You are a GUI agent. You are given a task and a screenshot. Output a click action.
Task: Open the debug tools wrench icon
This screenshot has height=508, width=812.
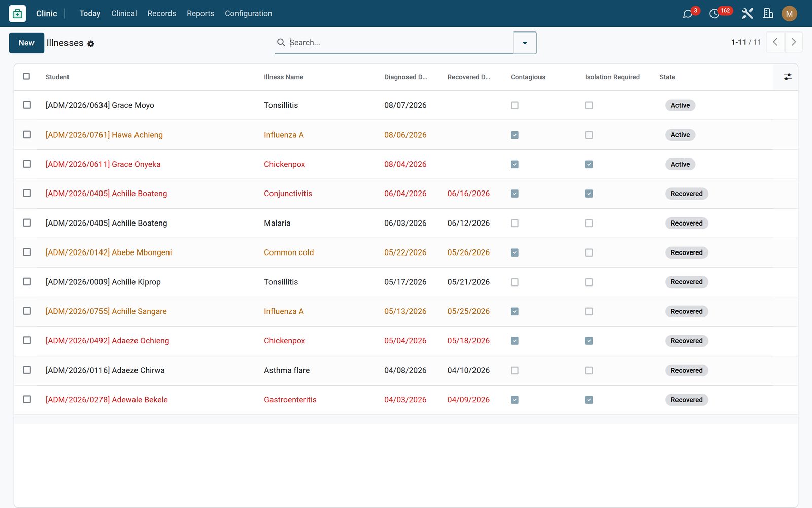point(747,14)
